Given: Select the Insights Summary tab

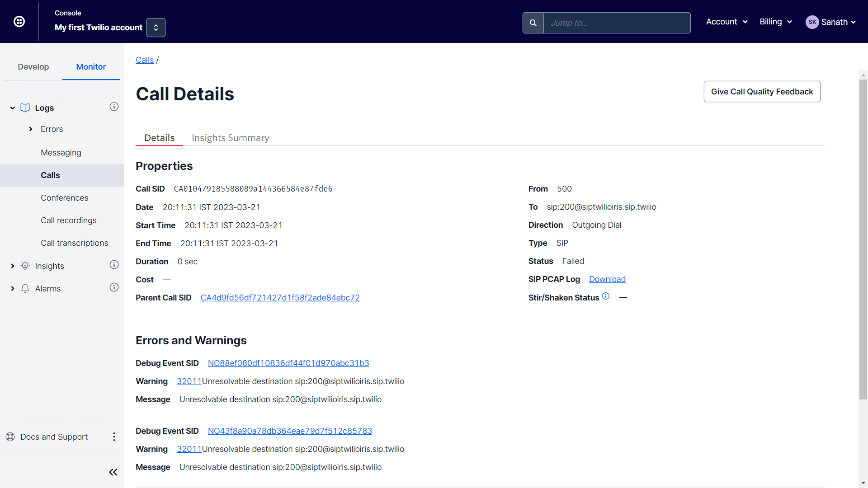Looking at the screenshot, I should (230, 138).
